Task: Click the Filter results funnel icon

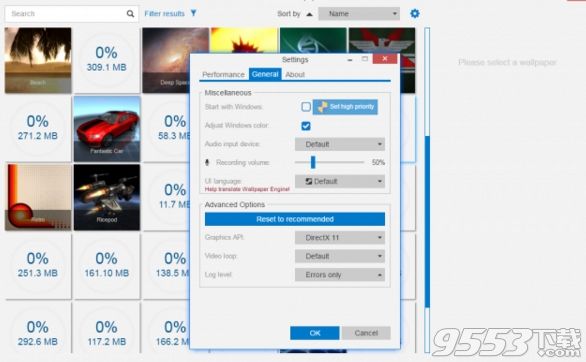Action: click(193, 13)
